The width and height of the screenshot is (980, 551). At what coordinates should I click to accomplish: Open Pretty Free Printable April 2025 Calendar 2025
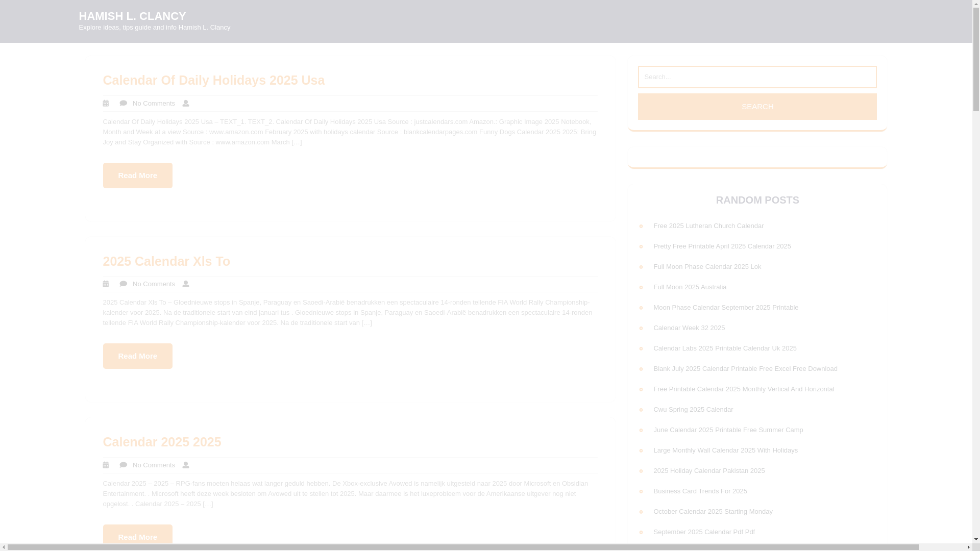[x=722, y=246]
